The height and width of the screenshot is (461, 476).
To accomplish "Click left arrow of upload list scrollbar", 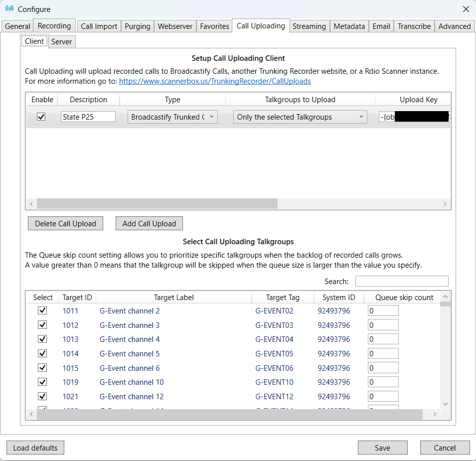I will (31, 204).
